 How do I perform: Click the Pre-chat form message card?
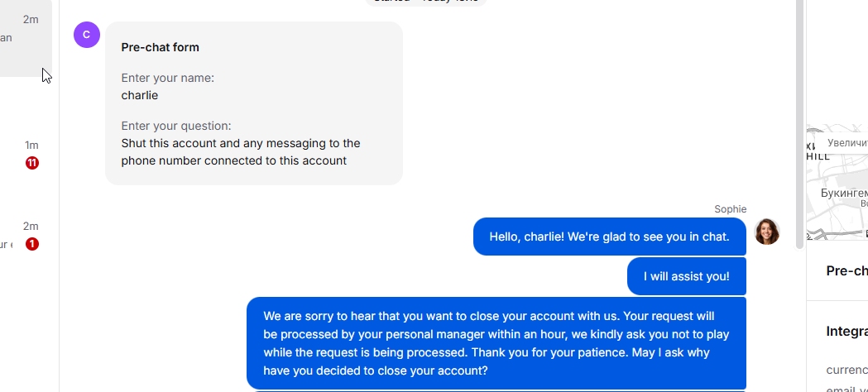pyautogui.click(x=253, y=103)
